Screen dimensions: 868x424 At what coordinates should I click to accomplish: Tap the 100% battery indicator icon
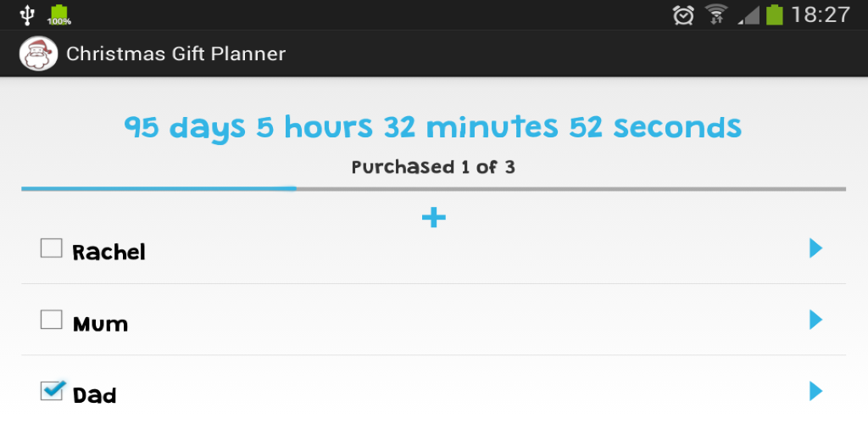tap(58, 14)
